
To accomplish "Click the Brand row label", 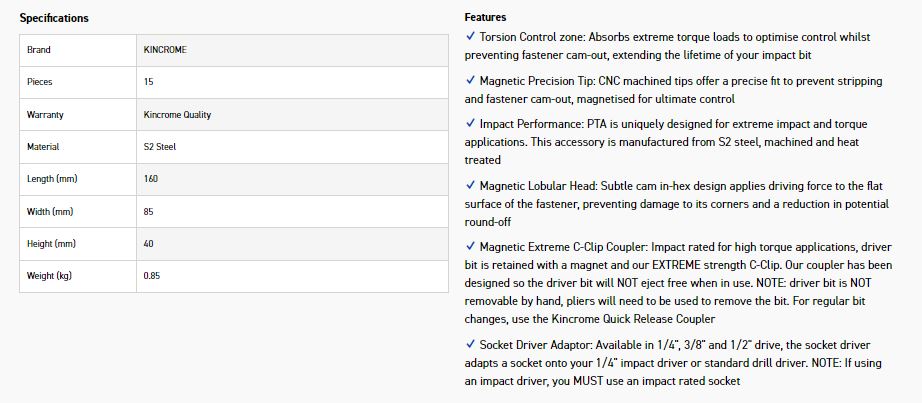I will click(x=39, y=50).
